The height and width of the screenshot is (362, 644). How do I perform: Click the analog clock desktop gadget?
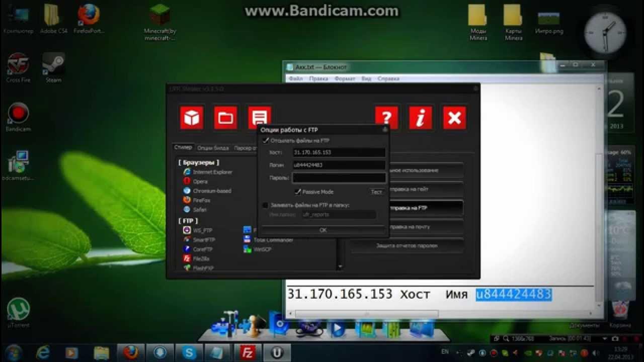605,33
